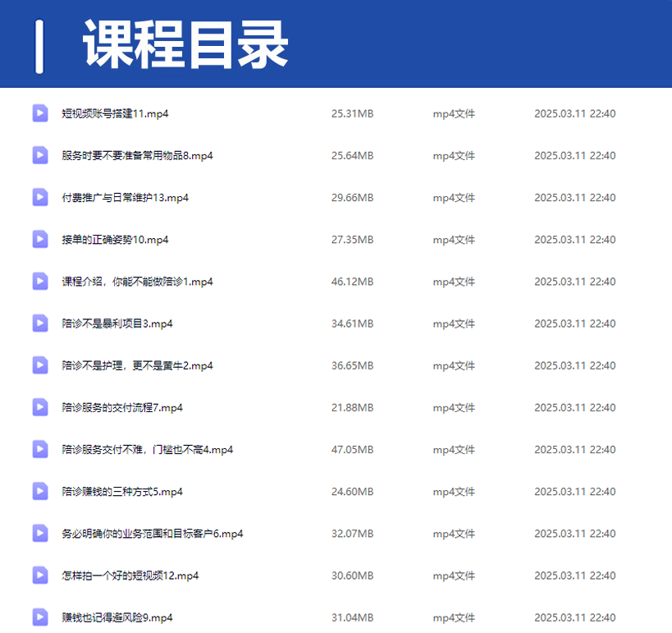
Task: Click video icon beside 付费推广与日常维护13.mp4
Action: [x=40, y=197]
